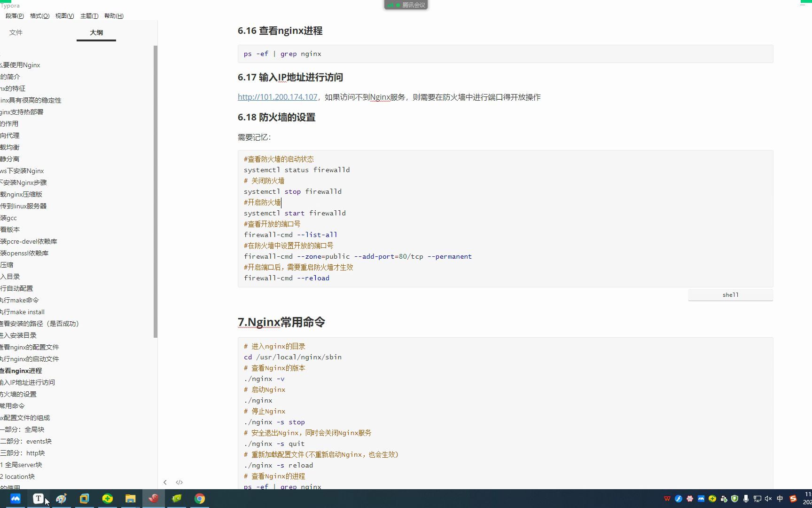Switch to the 文件 sidebar tab
The width and height of the screenshot is (812, 508).
16,32
